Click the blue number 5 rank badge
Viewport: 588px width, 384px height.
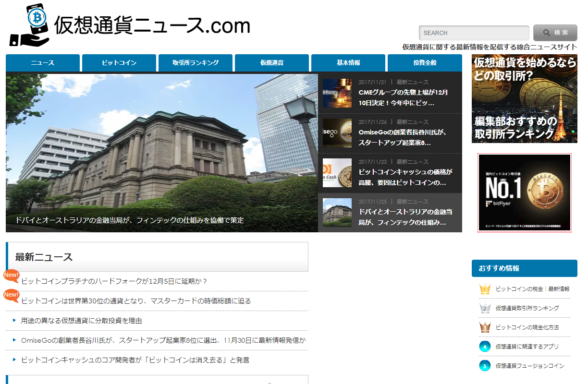coord(485,366)
